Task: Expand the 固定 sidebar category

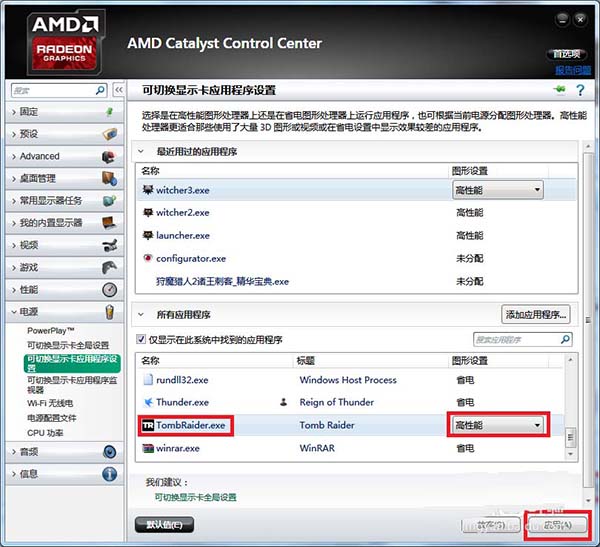Action: (x=14, y=112)
